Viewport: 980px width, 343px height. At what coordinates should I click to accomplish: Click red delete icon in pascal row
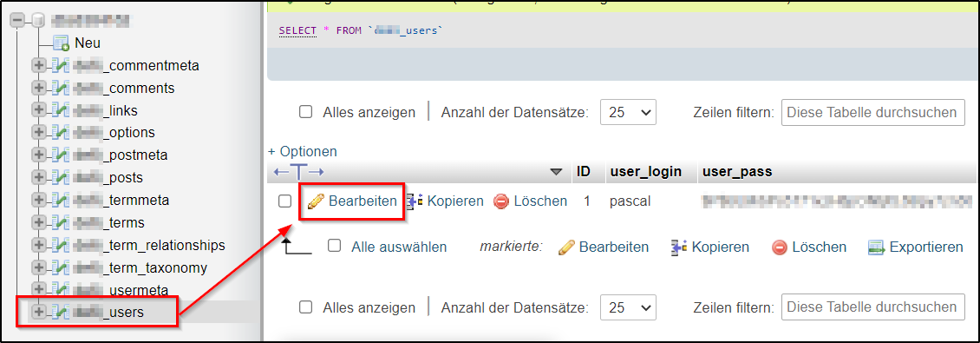(501, 201)
